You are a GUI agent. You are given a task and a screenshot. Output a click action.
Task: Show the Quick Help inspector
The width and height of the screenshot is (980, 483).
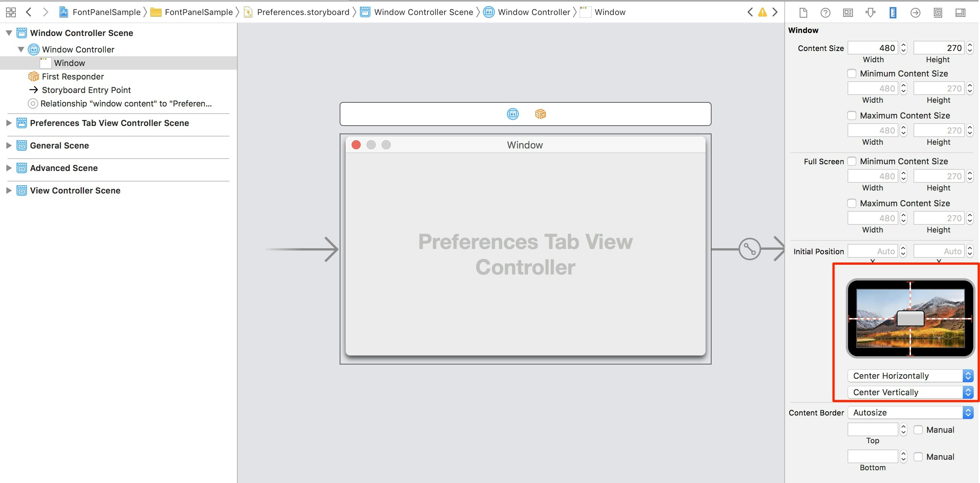point(825,12)
